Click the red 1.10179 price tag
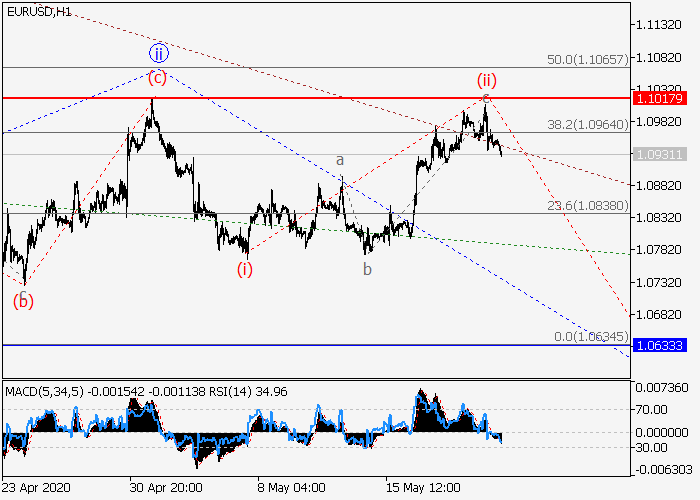Viewport: 700px width, 500px height. 659,98
